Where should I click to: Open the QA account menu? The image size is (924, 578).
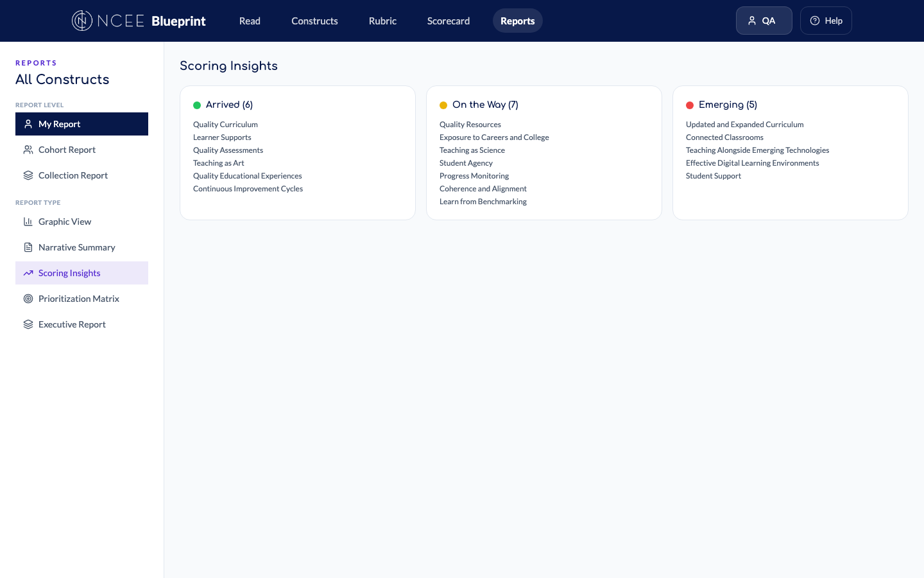tap(764, 20)
